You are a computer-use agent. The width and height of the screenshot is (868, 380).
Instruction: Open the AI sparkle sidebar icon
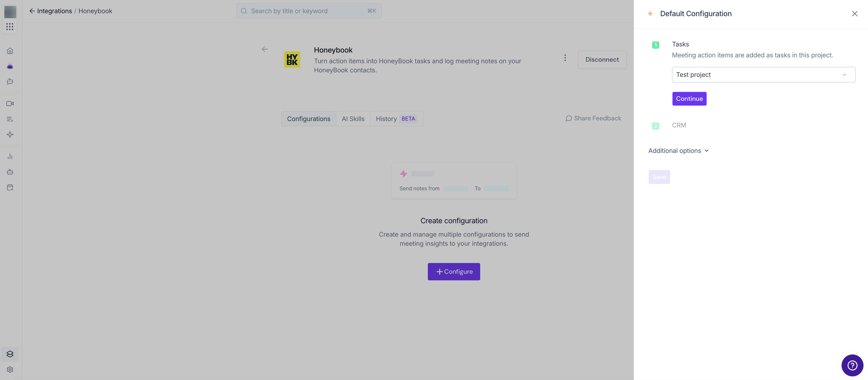coord(10,134)
